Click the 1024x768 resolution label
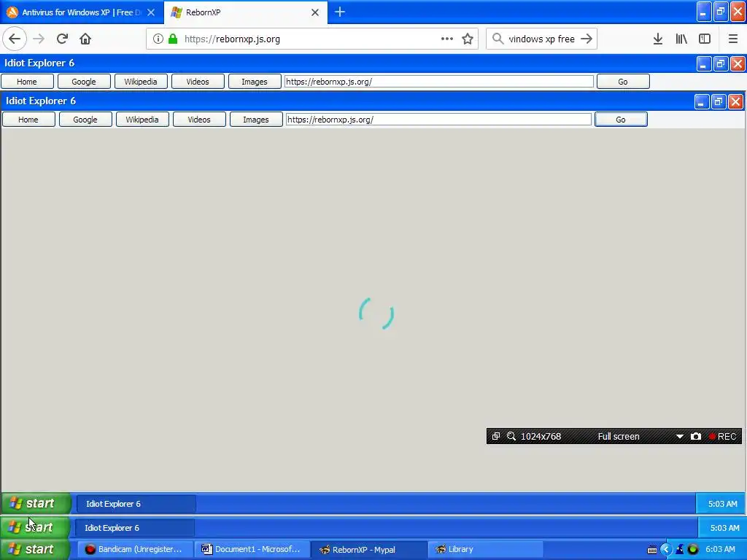 541,436
